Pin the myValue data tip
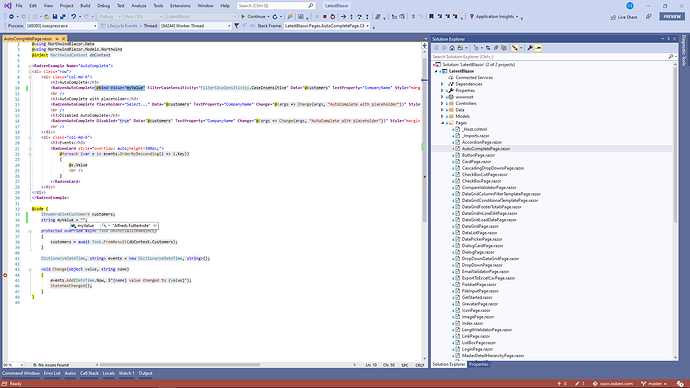This screenshot has width=690, height=388. pos(154,226)
